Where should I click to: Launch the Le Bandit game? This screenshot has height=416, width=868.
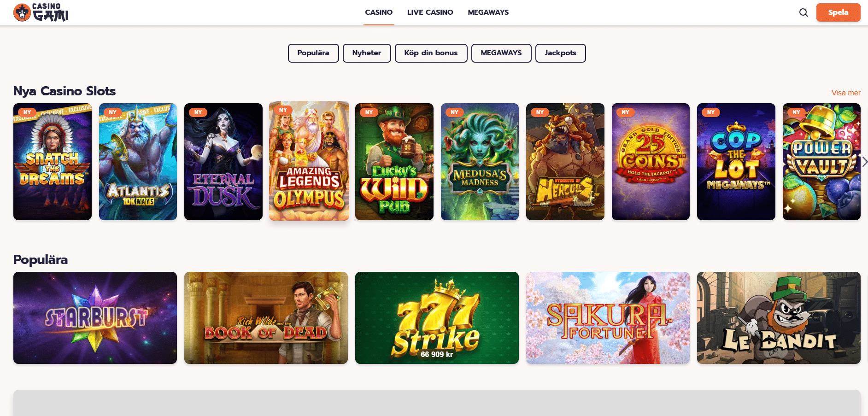pos(779,318)
